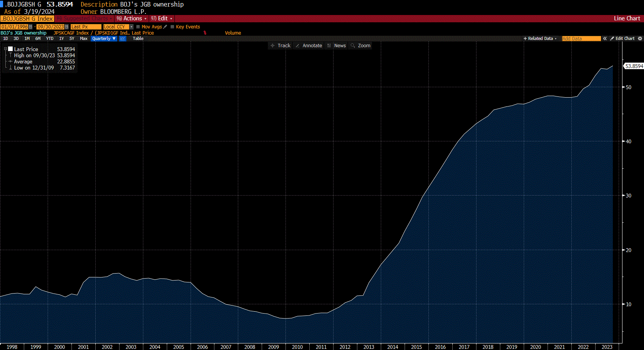Open the end date calendar picker
This screenshot has height=350, width=644.
(x=67, y=27)
